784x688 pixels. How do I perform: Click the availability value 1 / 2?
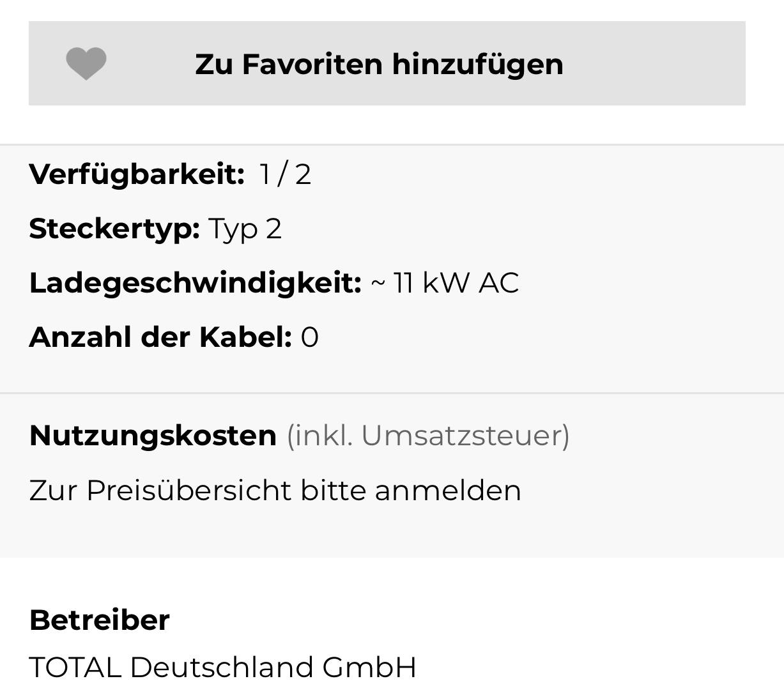coord(285,174)
